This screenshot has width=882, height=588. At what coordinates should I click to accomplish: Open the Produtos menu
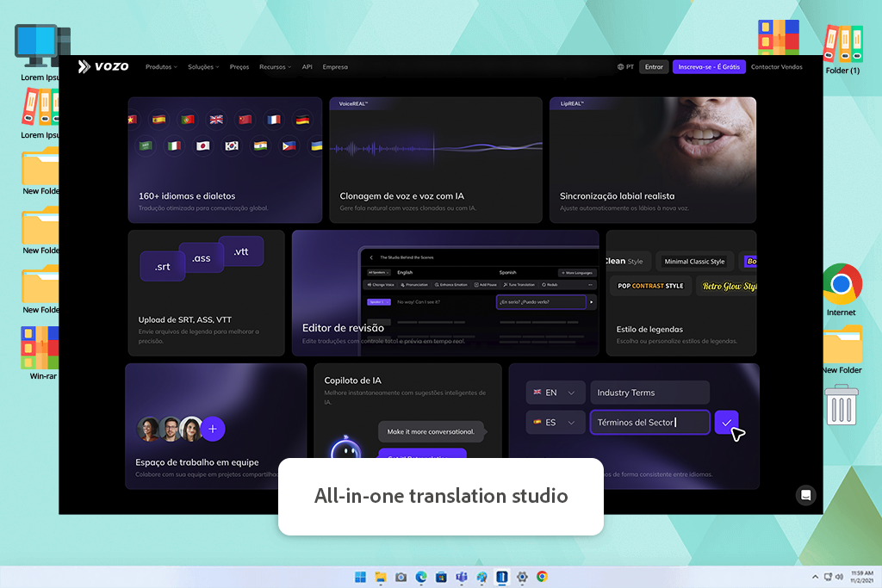tap(161, 67)
